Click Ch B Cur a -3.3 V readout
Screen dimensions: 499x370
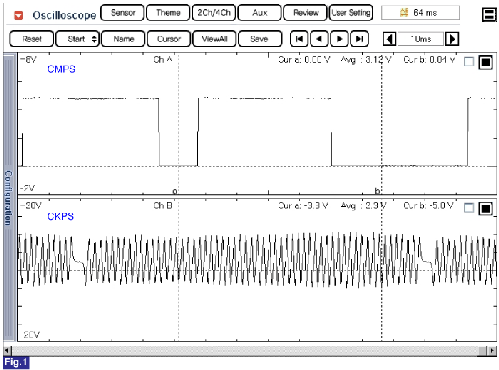pos(303,206)
